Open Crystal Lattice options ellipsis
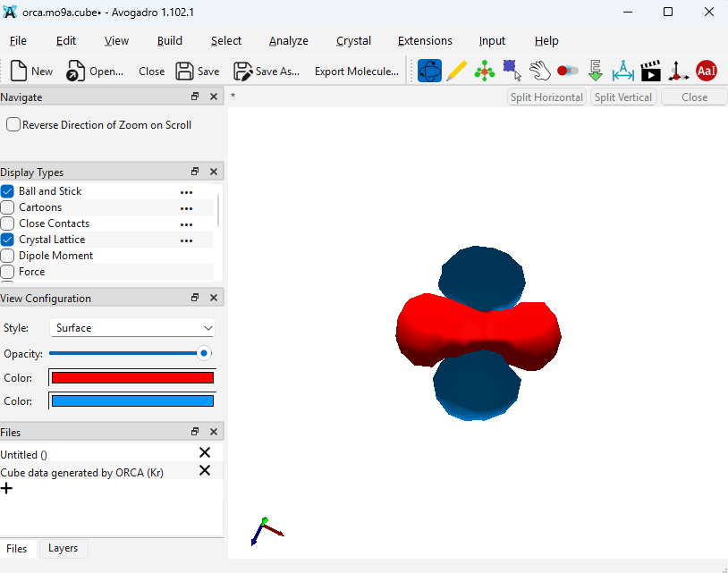Viewport: 728px width, 573px height. (x=186, y=240)
